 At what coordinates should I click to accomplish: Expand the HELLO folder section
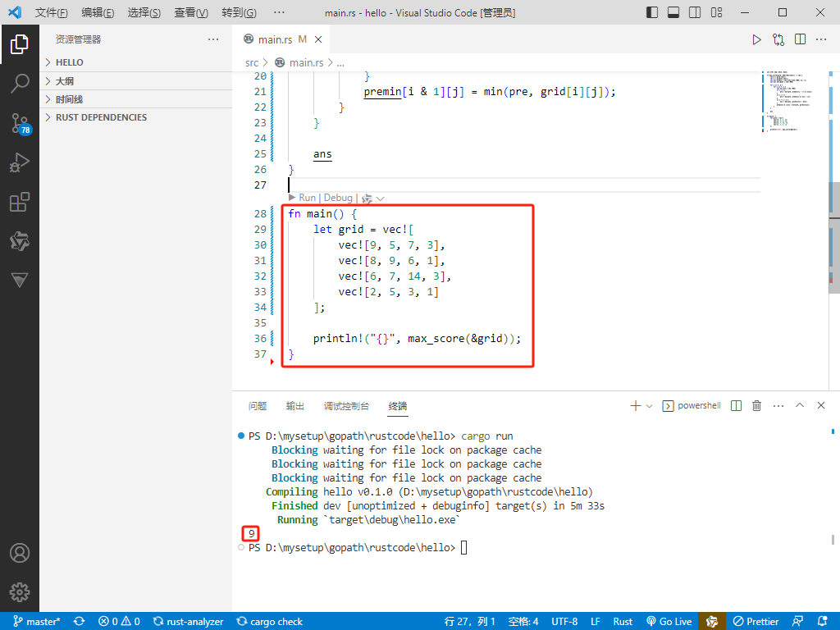tap(136, 62)
